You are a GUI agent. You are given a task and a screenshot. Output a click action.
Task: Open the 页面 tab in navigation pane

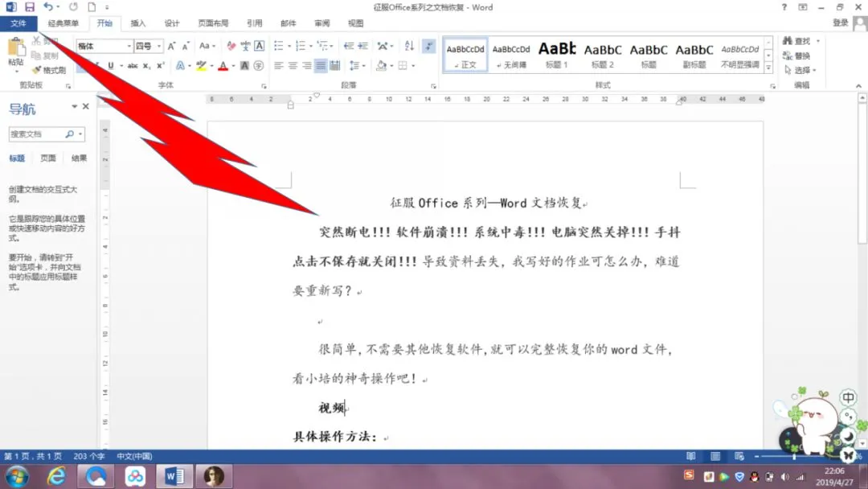tap(48, 158)
